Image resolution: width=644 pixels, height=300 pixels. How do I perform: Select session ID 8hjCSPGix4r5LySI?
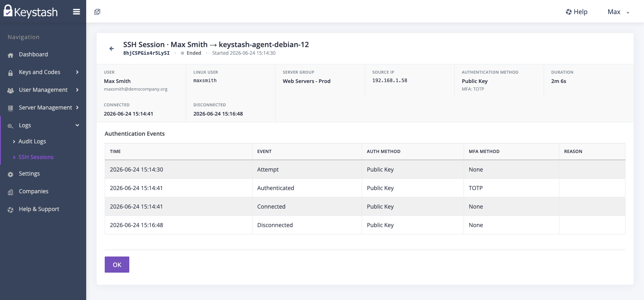click(146, 53)
